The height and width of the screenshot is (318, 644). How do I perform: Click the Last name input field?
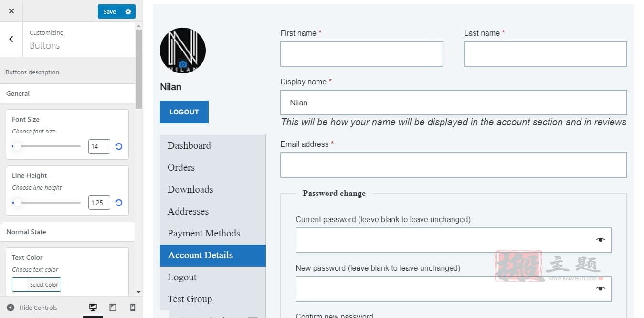click(546, 54)
